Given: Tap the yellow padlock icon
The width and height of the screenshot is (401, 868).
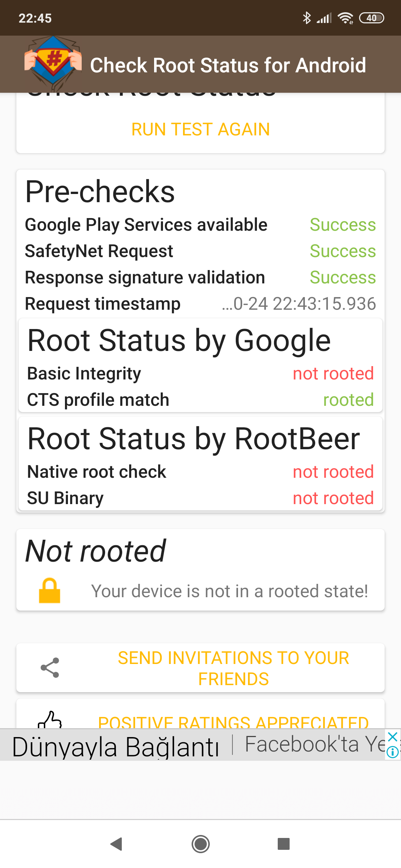Looking at the screenshot, I should 49,590.
